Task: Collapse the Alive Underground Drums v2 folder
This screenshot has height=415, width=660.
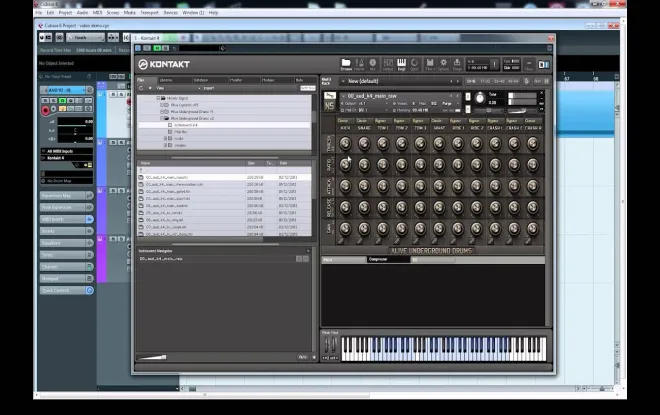Action: pos(162,119)
